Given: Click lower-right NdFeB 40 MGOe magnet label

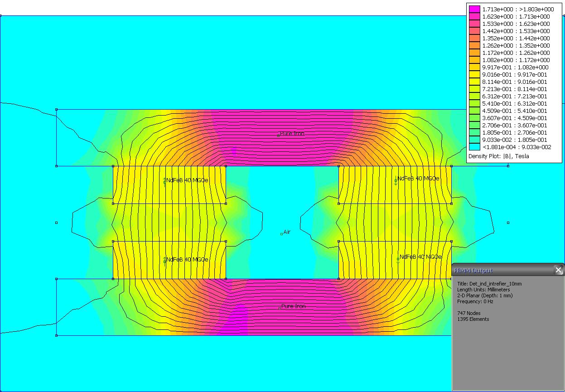Looking at the screenshot, I should click(420, 257).
